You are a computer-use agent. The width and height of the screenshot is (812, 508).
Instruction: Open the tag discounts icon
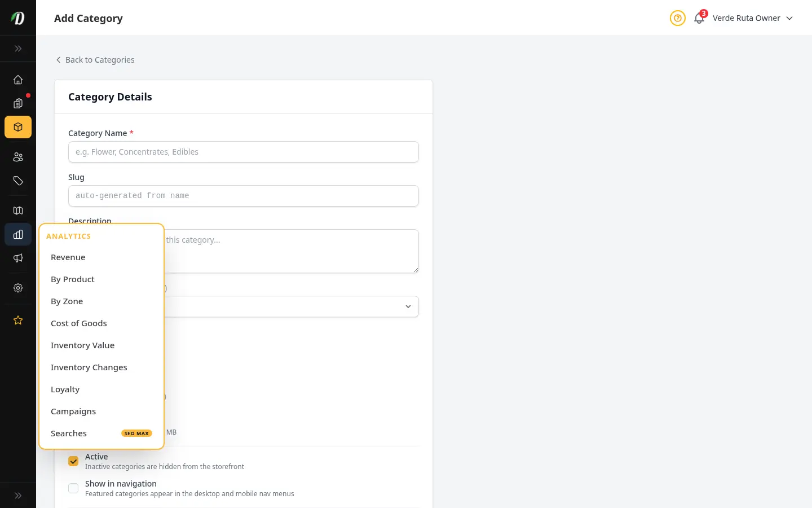click(18, 181)
